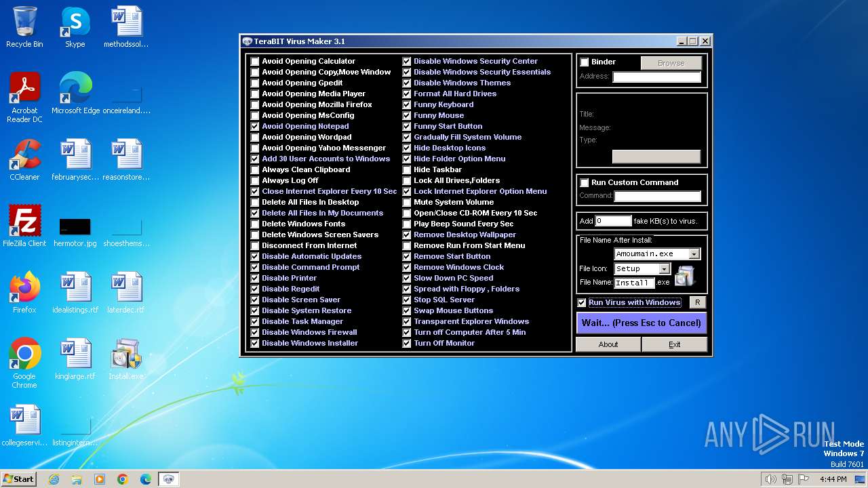Viewport: 868px width, 488px height.
Task: Tick the Avoid Opening Calculator checkbox
Action: coord(255,61)
